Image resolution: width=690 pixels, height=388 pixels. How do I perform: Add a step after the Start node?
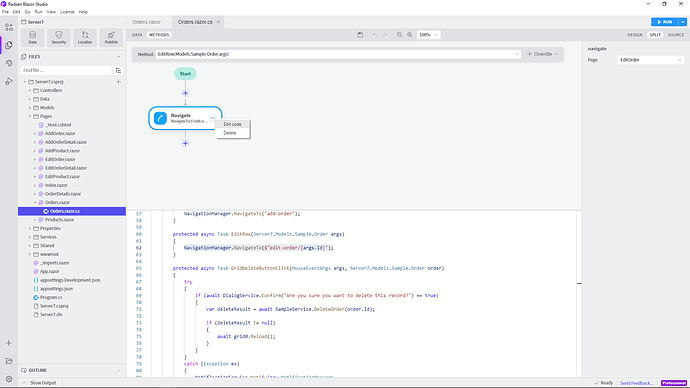tap(185, 93)
